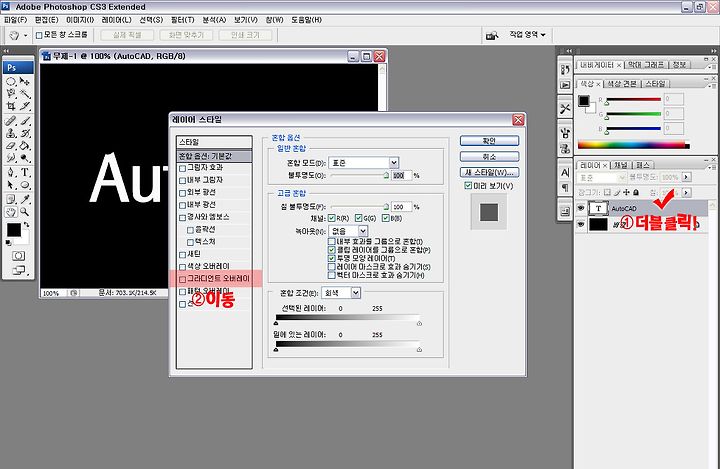This screenshot has width=720, height=469.
Task: Select the Brush tool
Action: tap(25, 121)
